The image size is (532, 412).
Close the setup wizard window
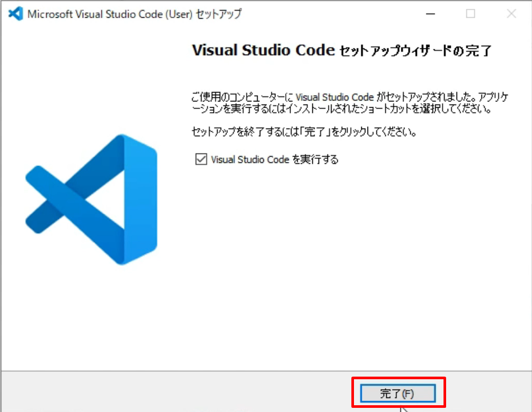tap(511, 14)
